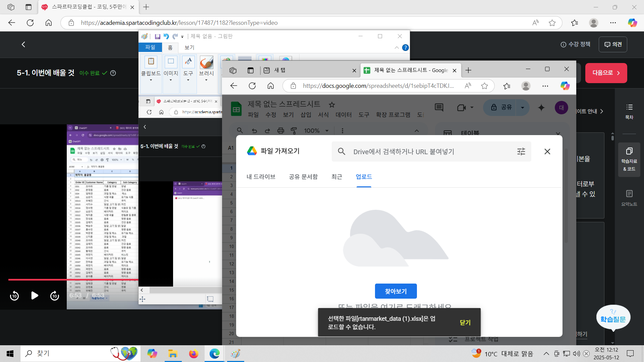Open the 목차 table of contents icon

pyautogui.click(x=629, y=111)
